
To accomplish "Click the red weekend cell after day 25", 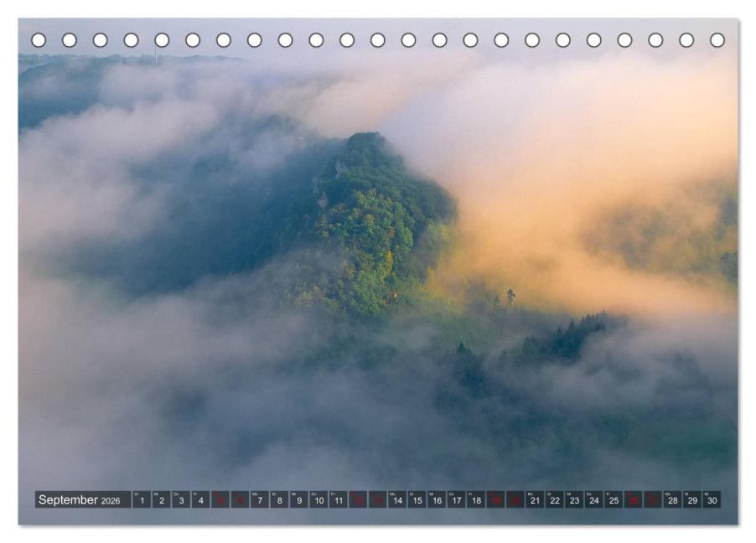I will pyautogui.click(x=633, y=500).
